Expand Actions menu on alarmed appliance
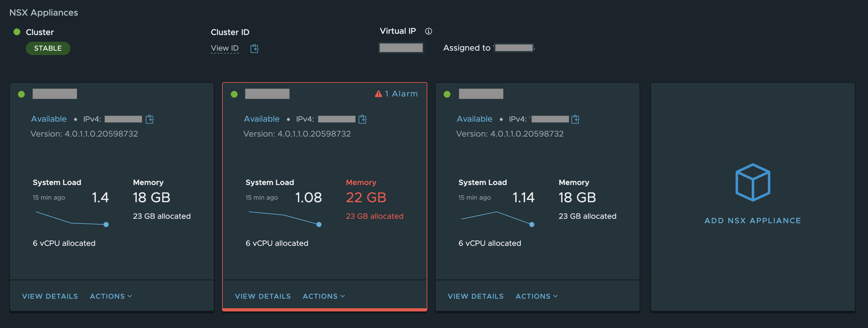The height and width of the screenshot is (328, 868). tap(323, 296)
